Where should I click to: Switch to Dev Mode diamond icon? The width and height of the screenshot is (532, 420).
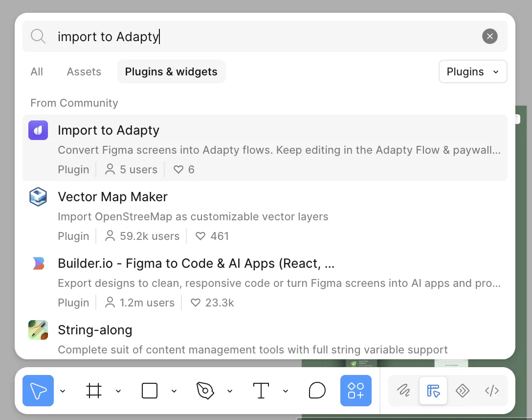[x=463, y=391]
